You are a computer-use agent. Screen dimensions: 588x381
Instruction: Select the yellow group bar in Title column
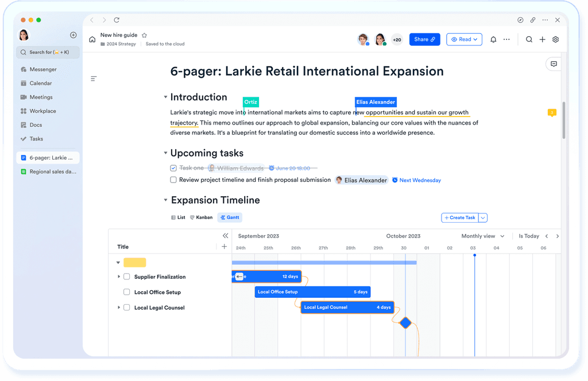[x=134, y=262]
